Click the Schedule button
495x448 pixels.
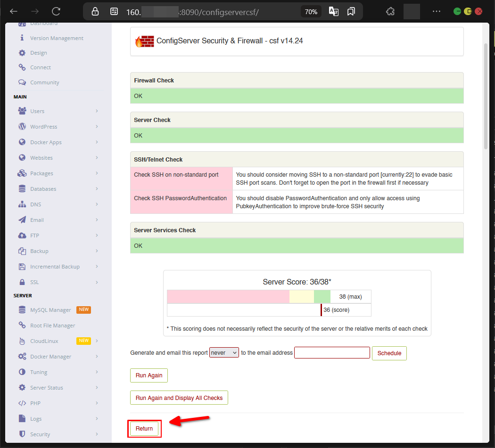click(x=389, y=353)
